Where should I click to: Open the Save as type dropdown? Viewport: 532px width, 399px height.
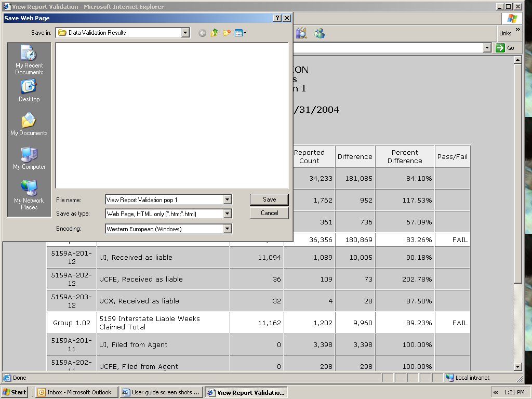click(227, 214)
